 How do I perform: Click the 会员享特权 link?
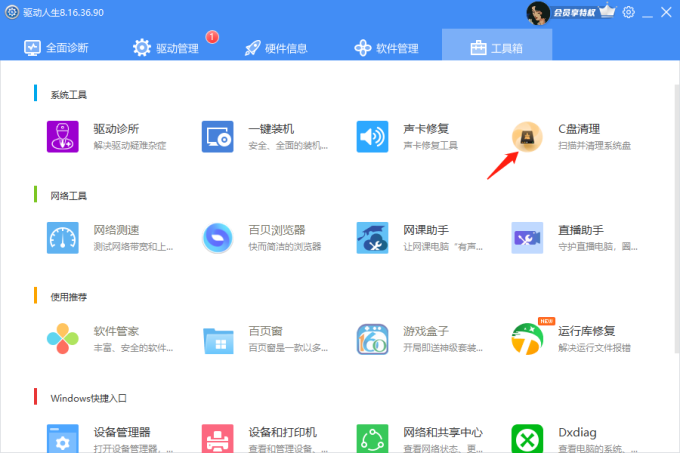coord(574,13)
